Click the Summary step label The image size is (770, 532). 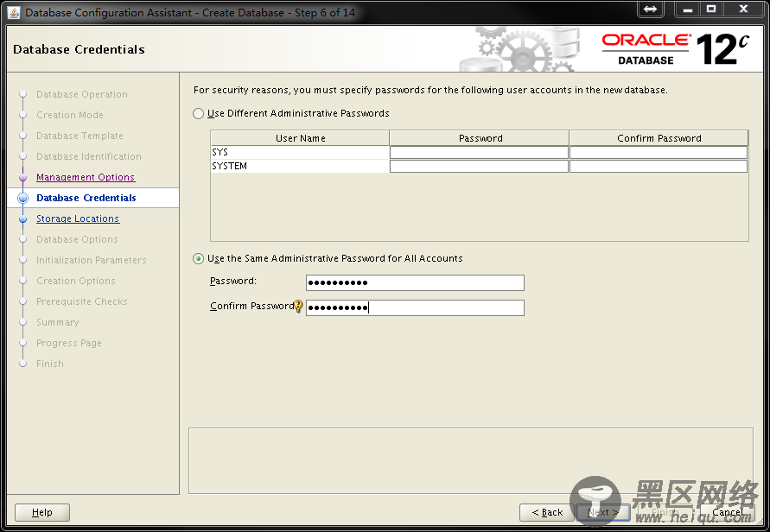tap(57, 322)
